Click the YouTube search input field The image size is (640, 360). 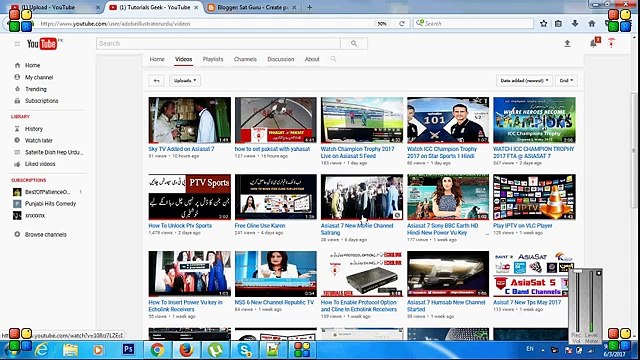pos(218,44)
